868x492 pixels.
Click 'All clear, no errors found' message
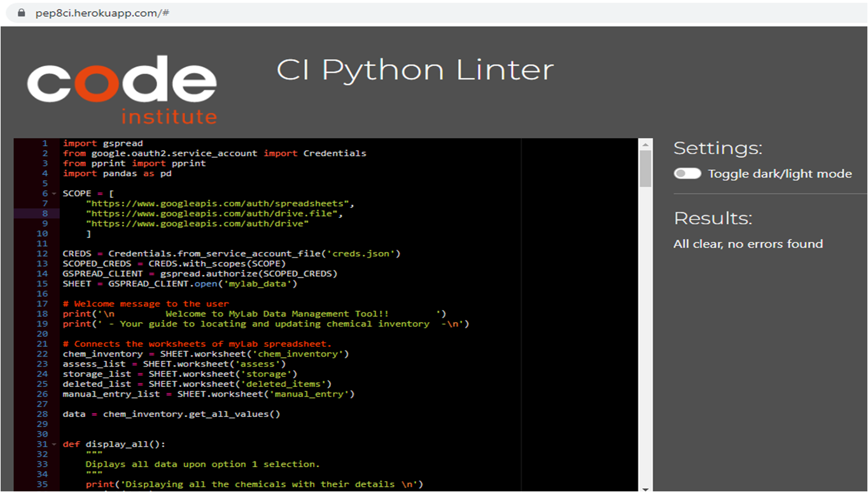click(x=748, y=244)
